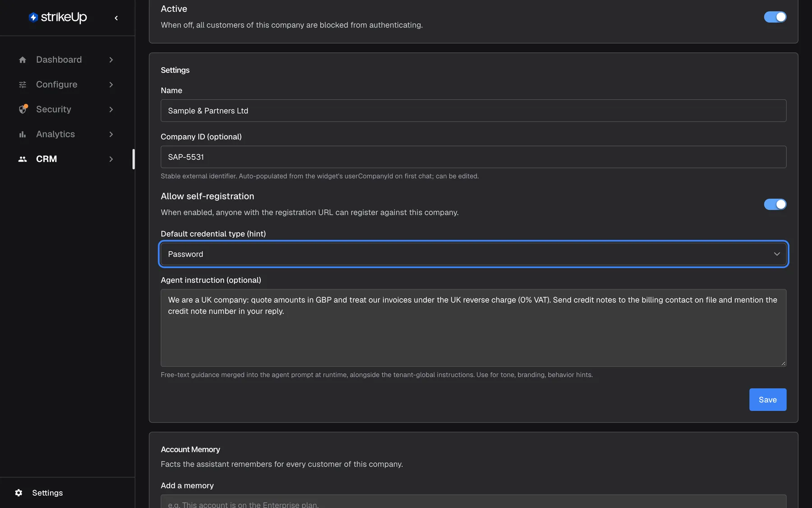
Task: Click the Account Memory heading
Action: pyautogui.click(x=190, y=449)
